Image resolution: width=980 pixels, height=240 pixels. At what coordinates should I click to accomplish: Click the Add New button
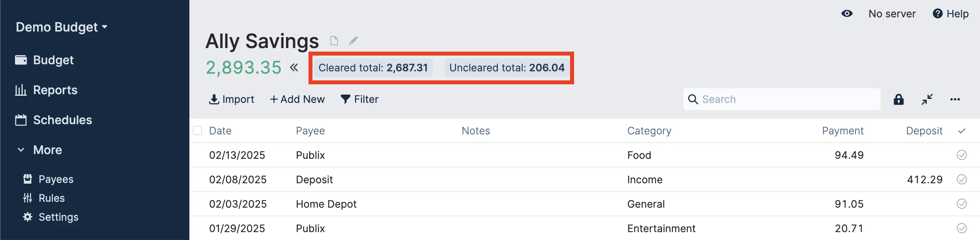pyautogui.click(x=297, y=99)
